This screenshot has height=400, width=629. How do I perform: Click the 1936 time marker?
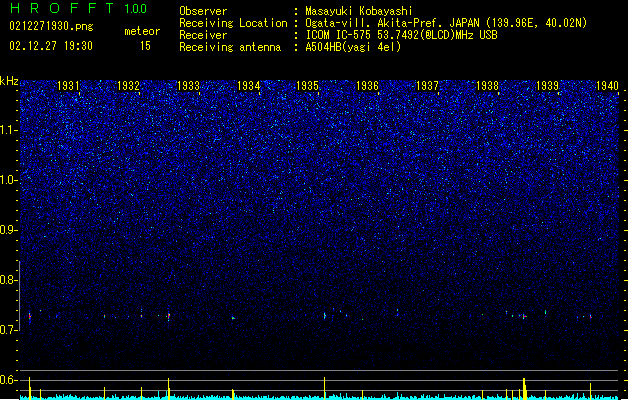pos(367,85)
